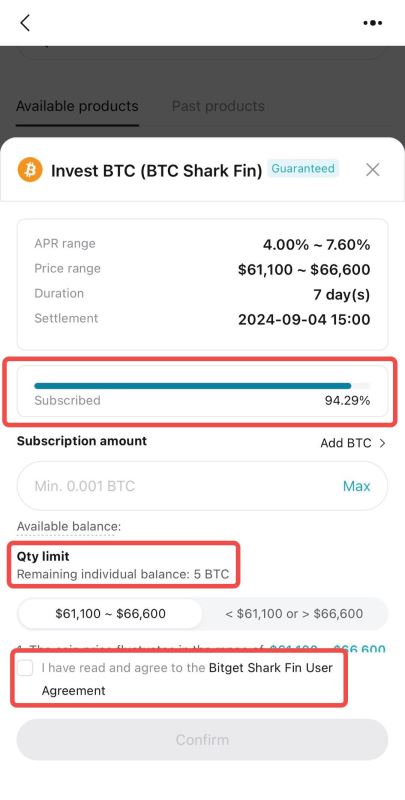Tap the Max button
The image size is (405, 800).
357,486
